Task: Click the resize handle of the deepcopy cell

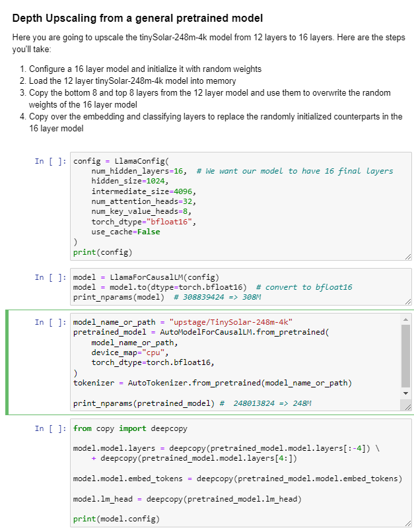Action: pos(407,521)
